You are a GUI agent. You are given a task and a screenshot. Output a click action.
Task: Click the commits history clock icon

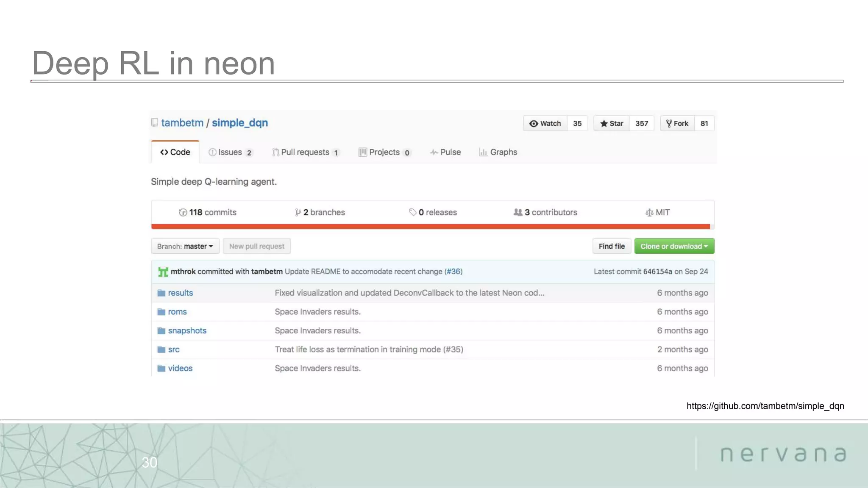(183, 212)
